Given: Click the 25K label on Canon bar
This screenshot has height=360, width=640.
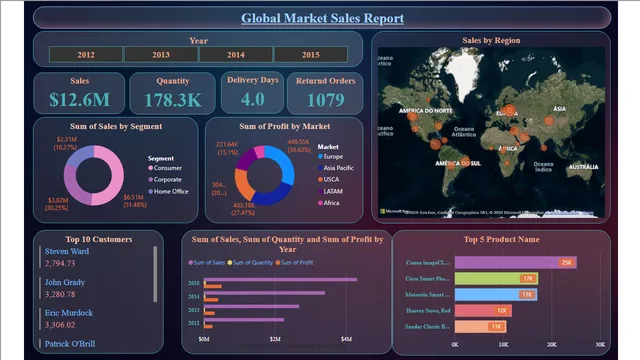Looking at the screenshot, I should 567,262.
